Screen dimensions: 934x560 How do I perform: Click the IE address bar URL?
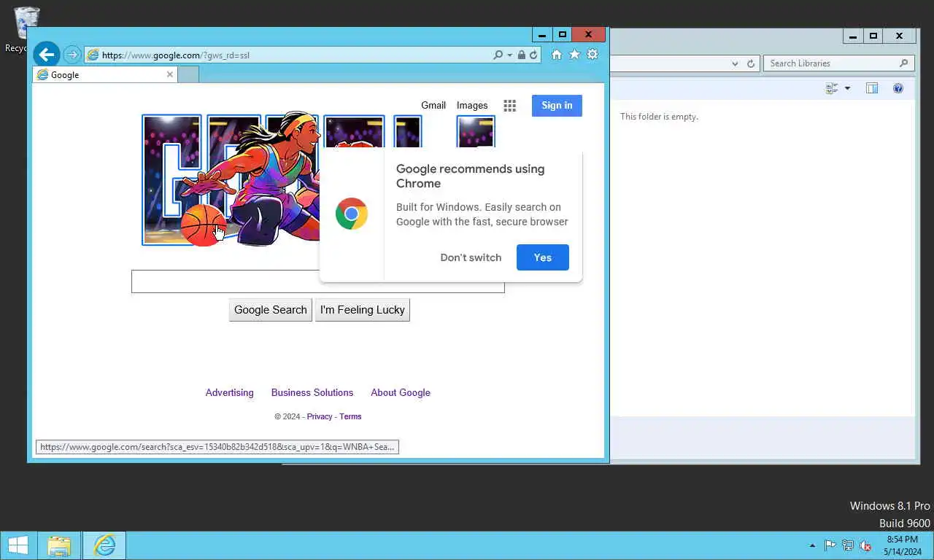tap(175, 55)
